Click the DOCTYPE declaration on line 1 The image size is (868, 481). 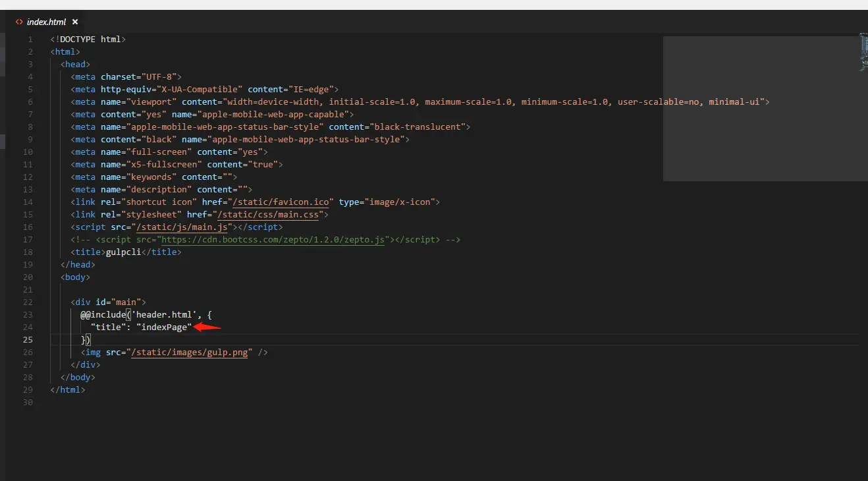click(88, 39)
